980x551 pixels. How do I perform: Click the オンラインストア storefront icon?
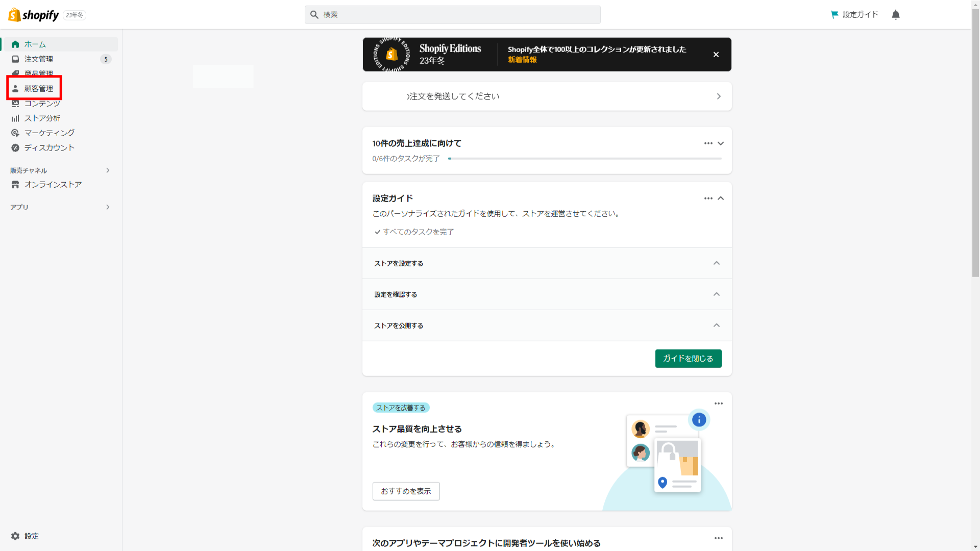15,185
